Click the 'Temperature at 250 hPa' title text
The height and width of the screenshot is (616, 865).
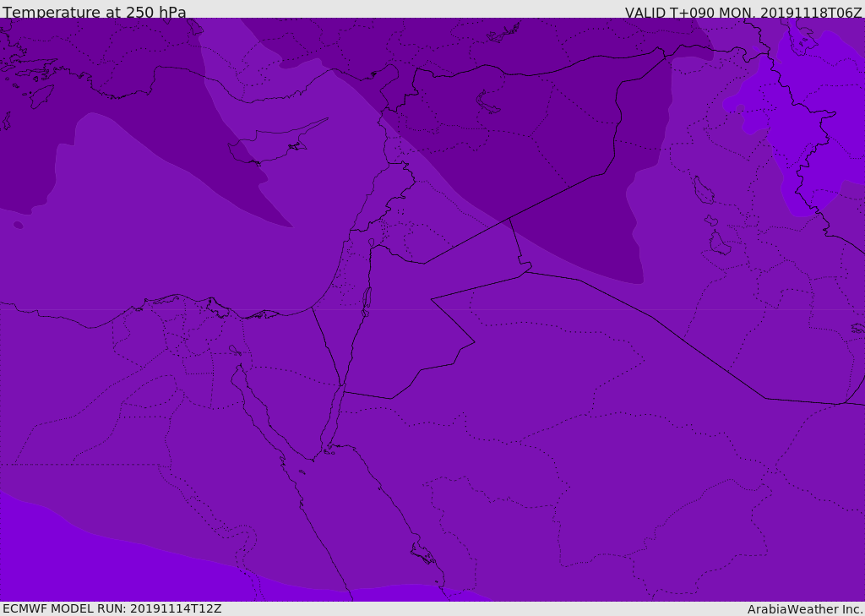95,12
